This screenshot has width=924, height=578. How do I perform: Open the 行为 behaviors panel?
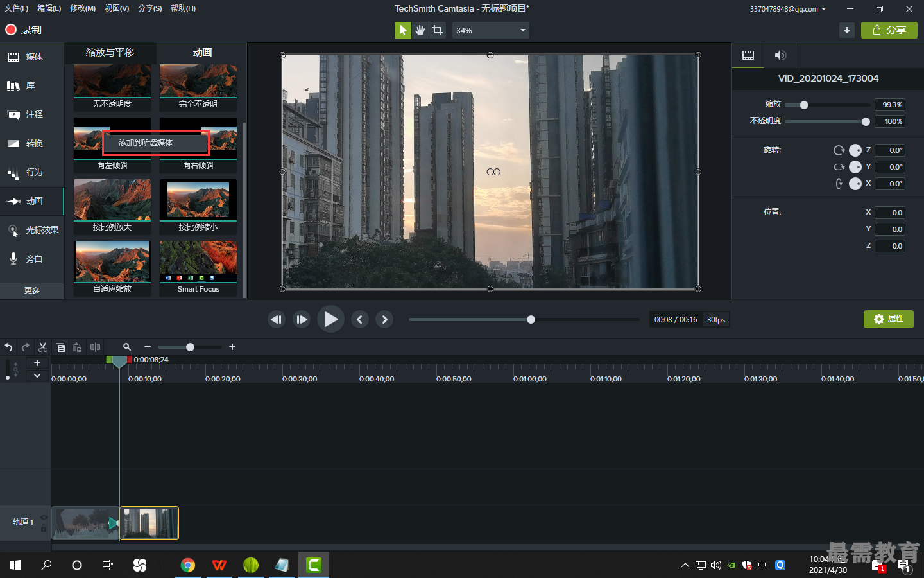click(32, 172)
